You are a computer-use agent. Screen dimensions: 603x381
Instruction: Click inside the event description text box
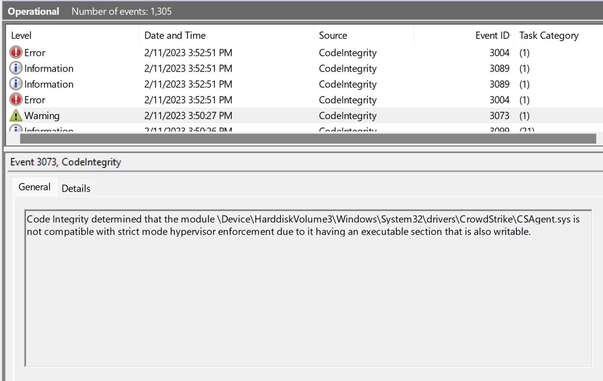click(x=308, y=288)
